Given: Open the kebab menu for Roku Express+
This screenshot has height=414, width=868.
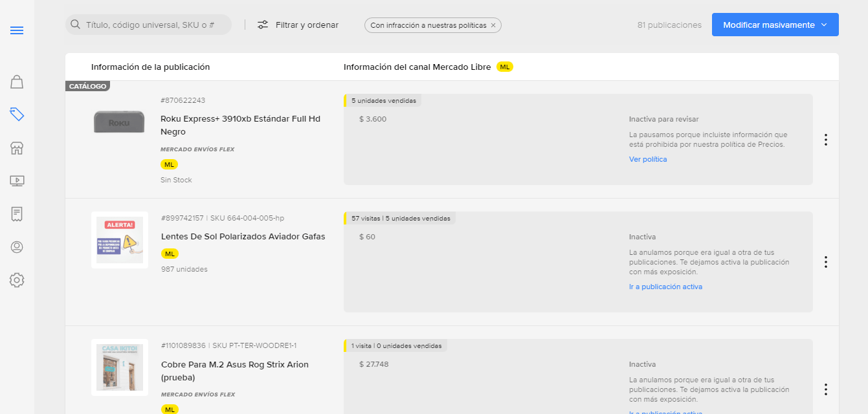Looking at the screenshot, I should pos(825,140).
